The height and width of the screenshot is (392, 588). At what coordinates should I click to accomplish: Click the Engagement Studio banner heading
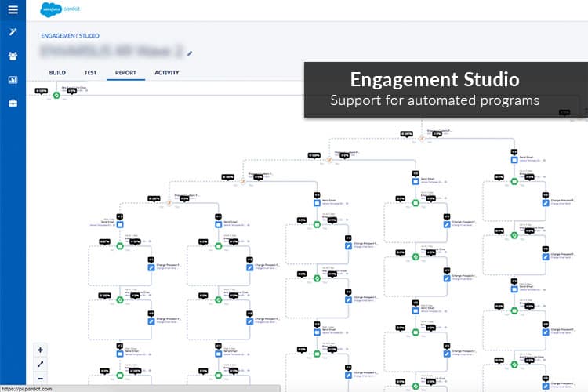(434, 79)
